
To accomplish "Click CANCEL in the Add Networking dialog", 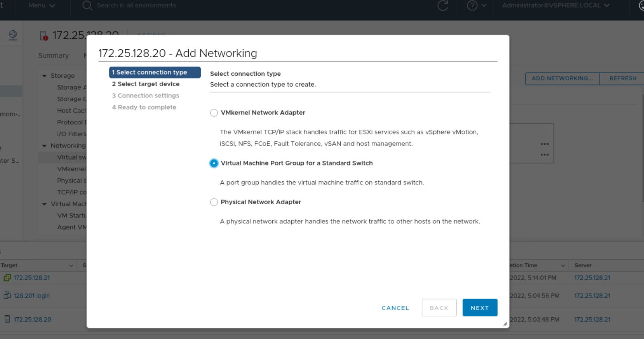I will coord(395,308).
